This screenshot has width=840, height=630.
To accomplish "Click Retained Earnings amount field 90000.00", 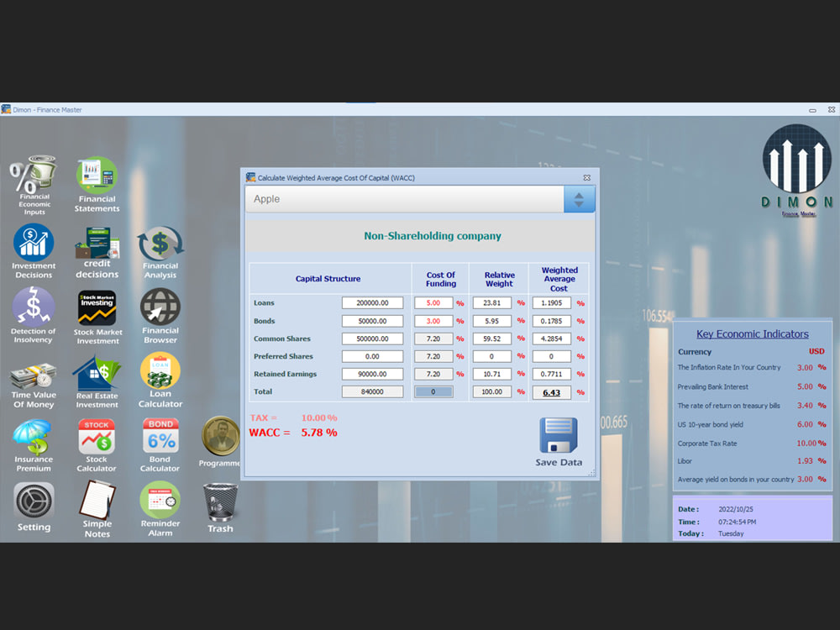I will (372, 374).
